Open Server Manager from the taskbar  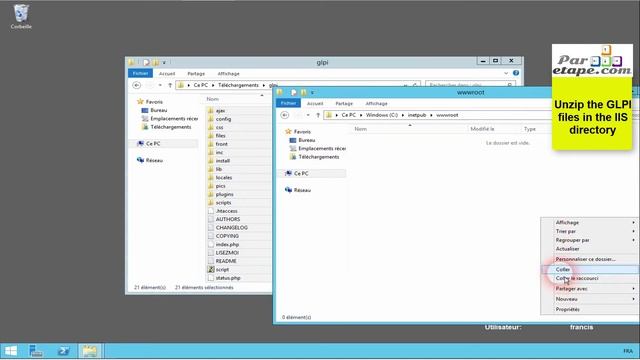(x=36, y=351)
